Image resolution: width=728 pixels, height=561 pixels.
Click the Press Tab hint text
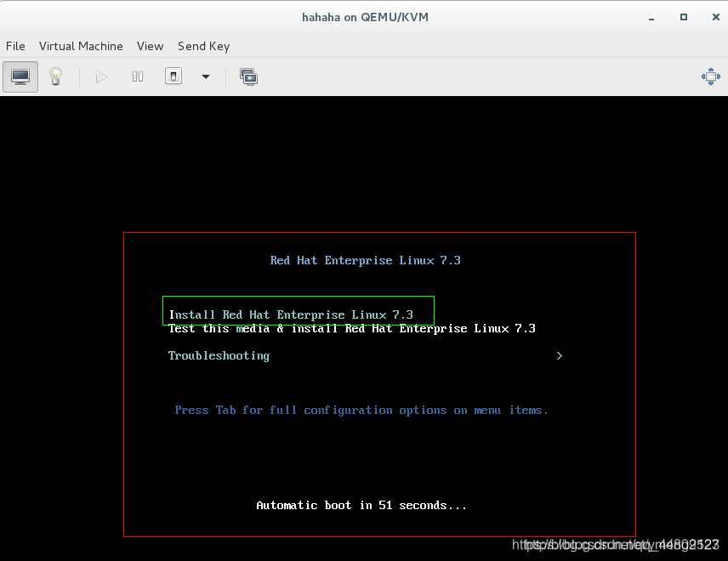[361, 411]
